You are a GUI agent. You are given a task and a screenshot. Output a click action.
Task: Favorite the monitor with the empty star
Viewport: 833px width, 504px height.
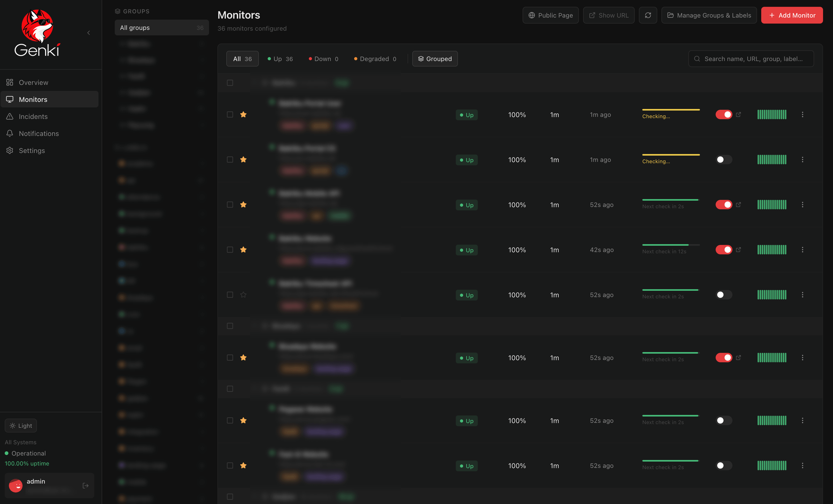[243, 295]
